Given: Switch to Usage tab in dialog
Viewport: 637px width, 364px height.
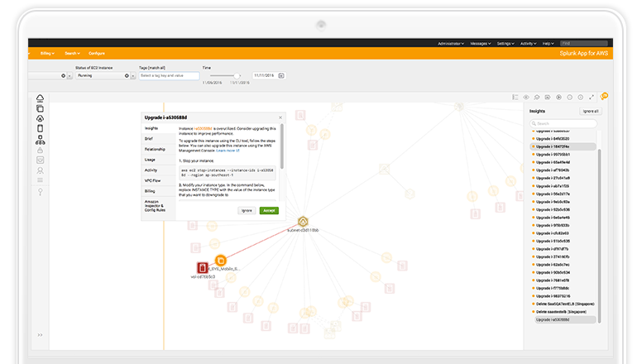Looking at the screenshot, I should click(x=159, y=160).
